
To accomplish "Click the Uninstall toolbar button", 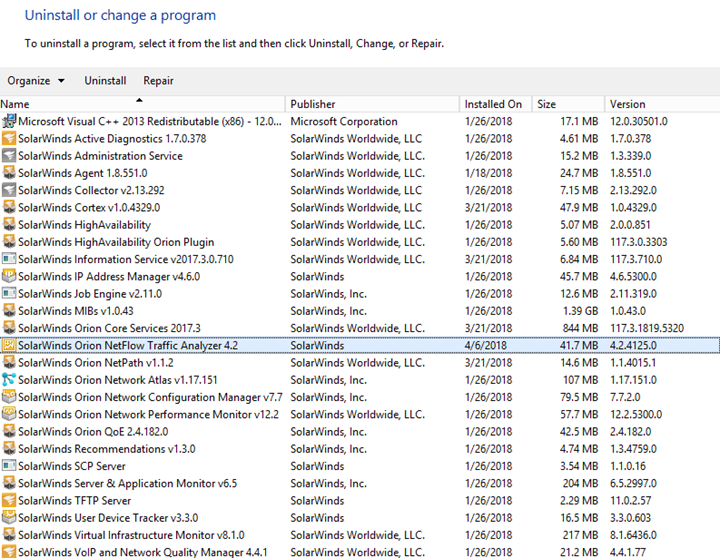I will [105, 81].
